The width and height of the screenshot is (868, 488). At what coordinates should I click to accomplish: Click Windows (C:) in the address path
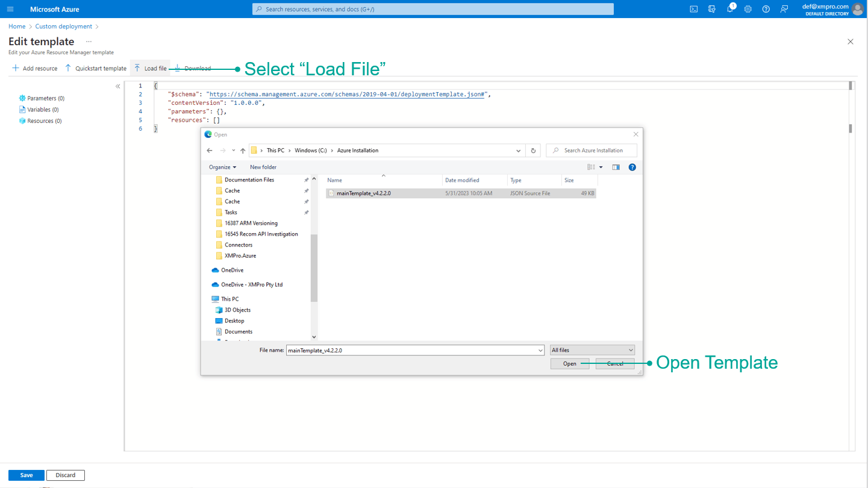(311, 151)
